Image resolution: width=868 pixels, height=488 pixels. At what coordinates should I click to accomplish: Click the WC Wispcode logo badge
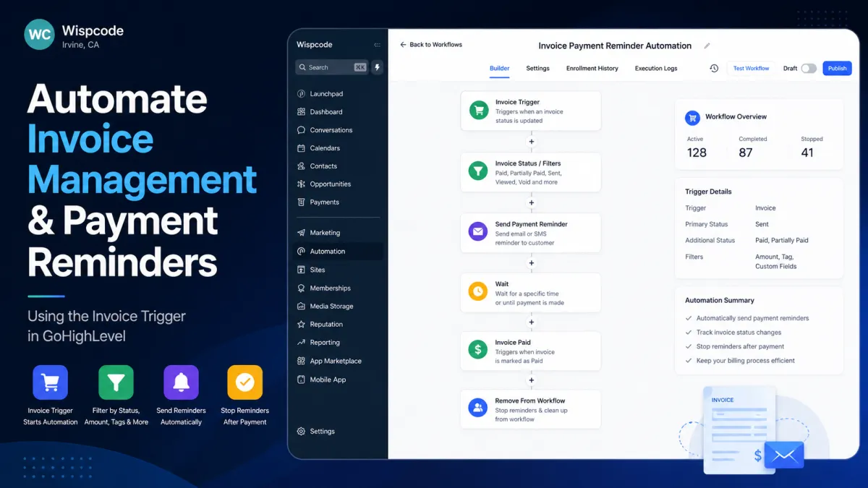coord(39,34)
